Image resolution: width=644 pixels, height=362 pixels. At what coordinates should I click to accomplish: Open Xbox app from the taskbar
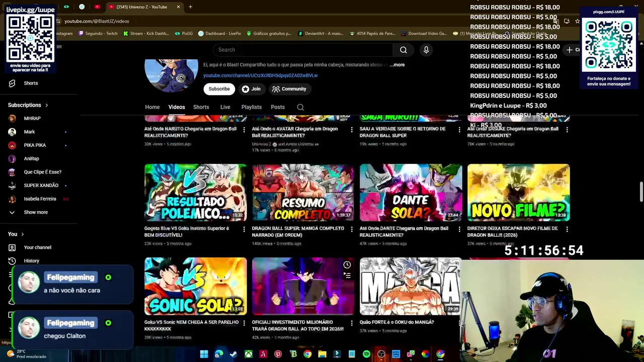(248, 354)
